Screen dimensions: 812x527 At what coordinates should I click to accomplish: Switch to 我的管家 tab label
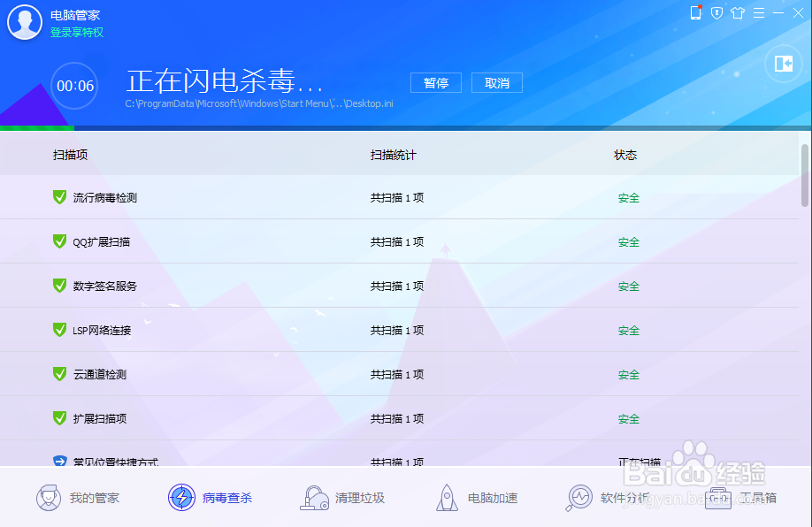(95, 498)
